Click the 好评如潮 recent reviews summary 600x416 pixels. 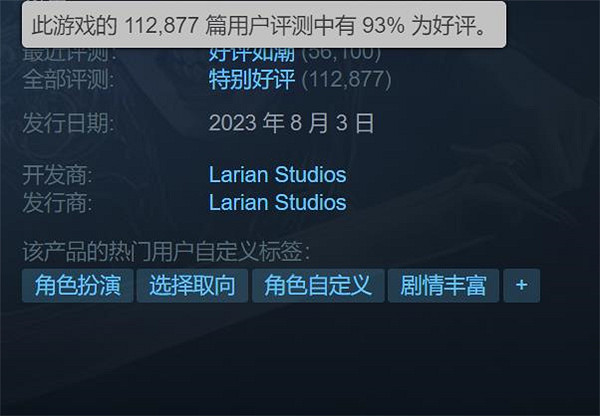coord(252,55)
